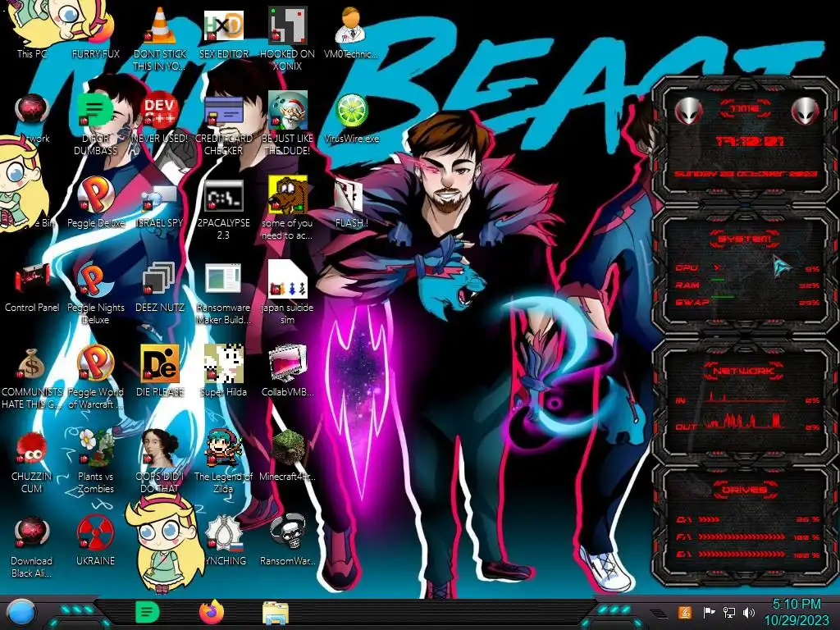Launch the Super Hilda pixel game icon

[x=223, y=372]
